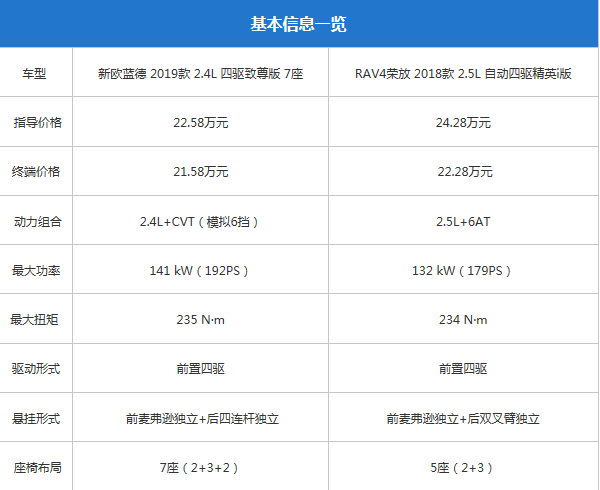The image size is (600, 490).
Task: Select the 最大功率 row label
Action: tap(36, 270)
